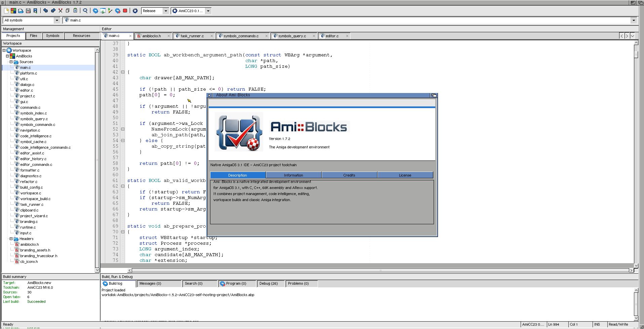Click the Undo arrow toolbar icon
644x329 pixels.
pyautogui.click(x=46, y=11)
